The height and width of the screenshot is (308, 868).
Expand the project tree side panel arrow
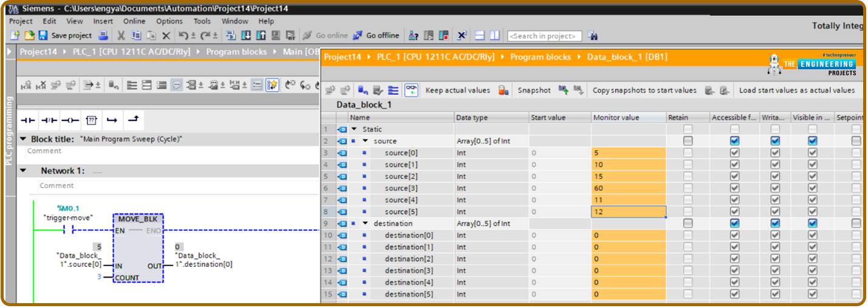tap(8, 52)
